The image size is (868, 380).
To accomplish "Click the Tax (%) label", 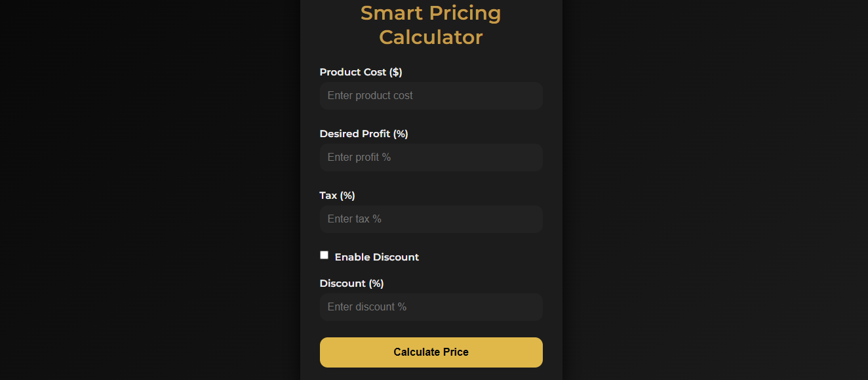I will tap(337, 195).
